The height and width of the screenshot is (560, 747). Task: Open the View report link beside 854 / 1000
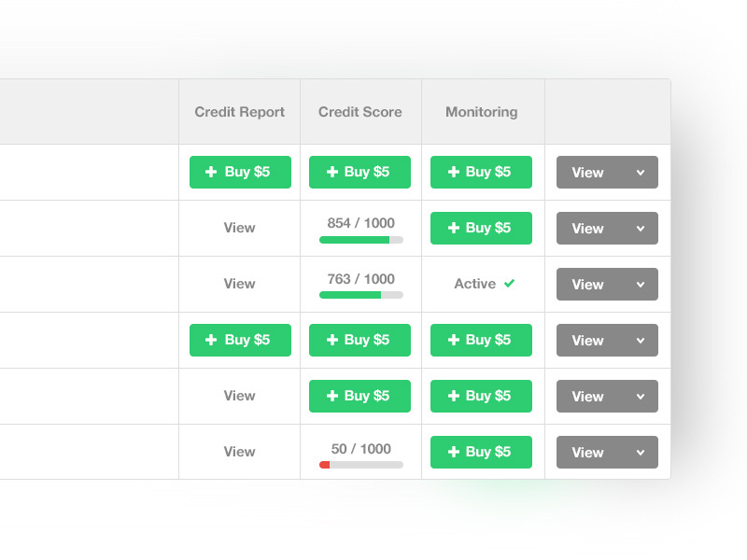click(239, 228)
